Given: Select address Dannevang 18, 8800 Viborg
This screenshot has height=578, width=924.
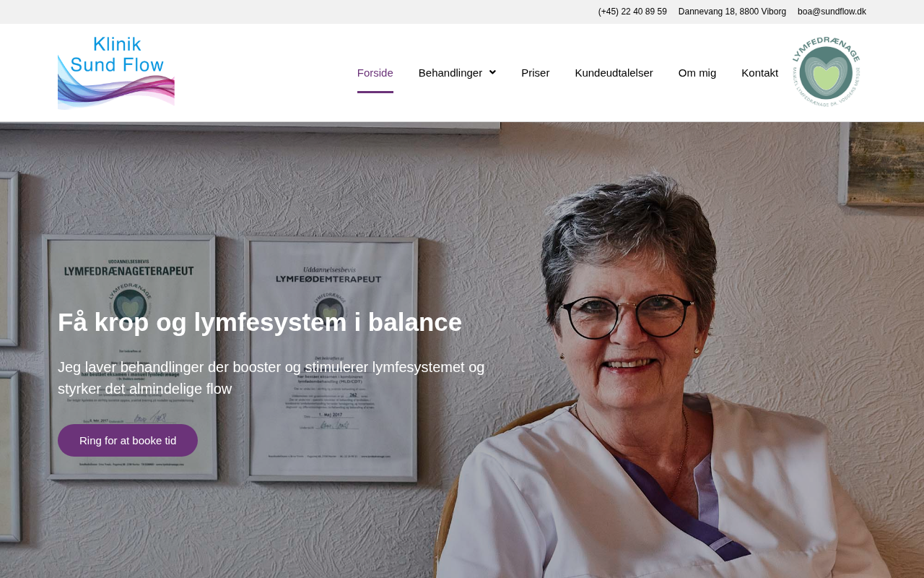Looking at the screenshot, I should (x=732, y=12).
